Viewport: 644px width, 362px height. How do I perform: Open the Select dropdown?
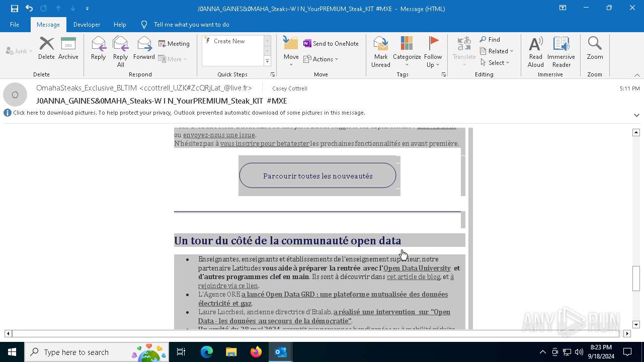click(495, 63)
